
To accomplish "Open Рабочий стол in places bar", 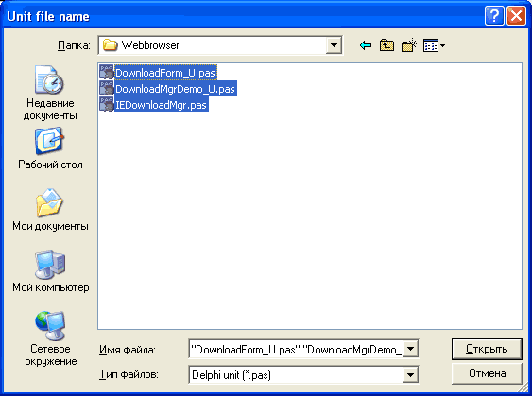I will [x=50, y=148].
